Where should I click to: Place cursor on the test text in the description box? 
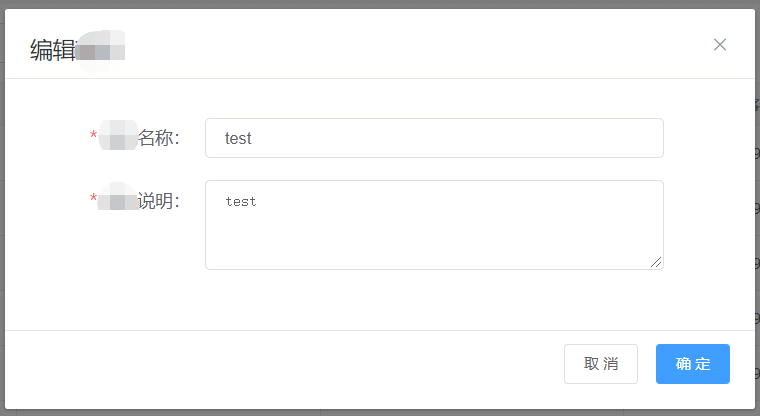241,202
